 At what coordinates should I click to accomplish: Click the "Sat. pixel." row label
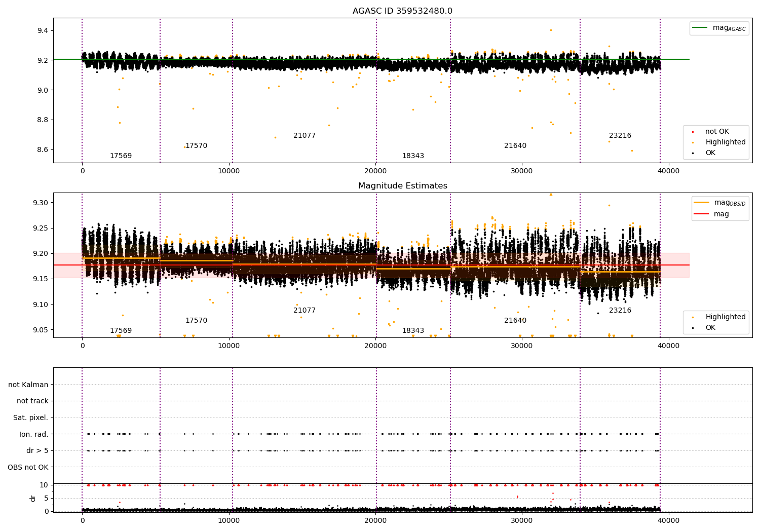click(30, 418)
